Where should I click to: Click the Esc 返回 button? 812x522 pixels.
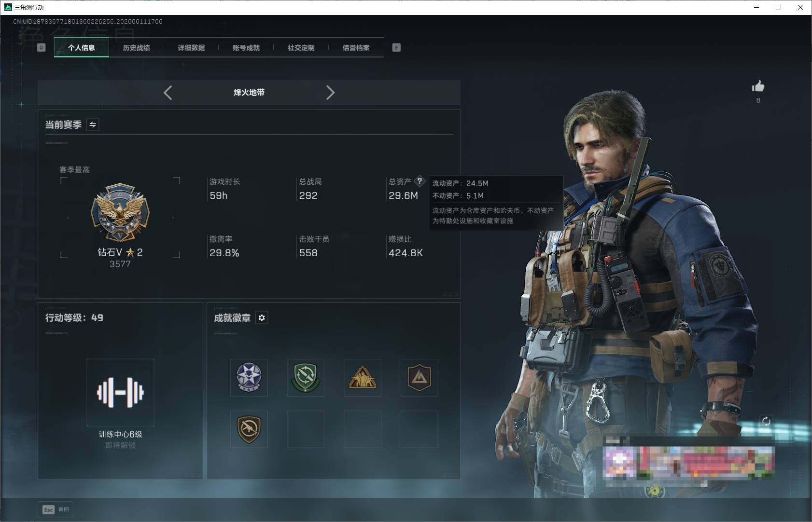tap(56, 509)
